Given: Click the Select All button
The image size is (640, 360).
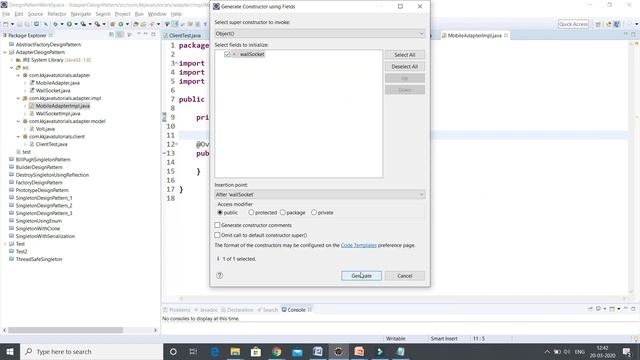Looking at the screenshot, I should 405,55.
